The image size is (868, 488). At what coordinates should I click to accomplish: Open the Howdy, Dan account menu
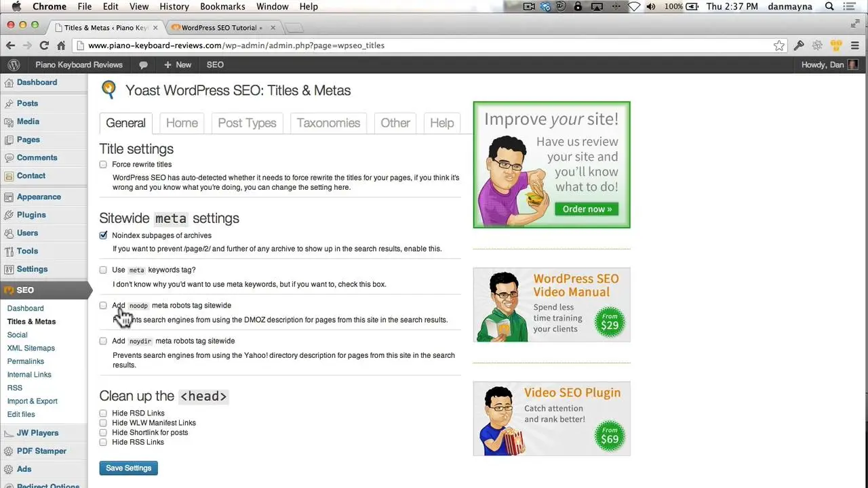pos(829,65)
